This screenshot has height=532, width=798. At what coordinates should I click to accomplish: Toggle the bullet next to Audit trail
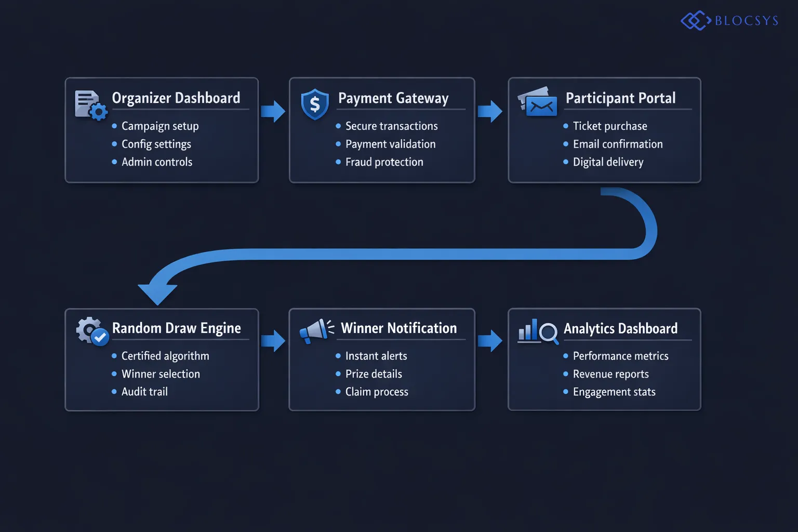click(x=114, y=392)
